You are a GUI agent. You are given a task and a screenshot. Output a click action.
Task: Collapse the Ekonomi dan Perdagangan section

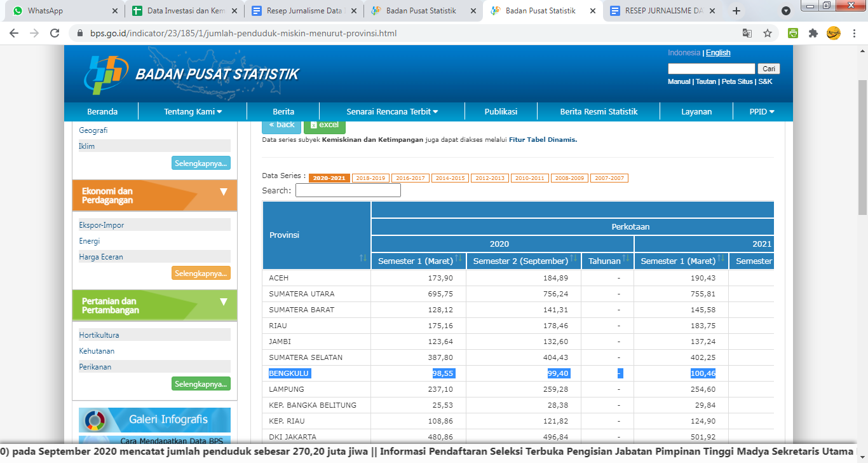click(223, 192)
